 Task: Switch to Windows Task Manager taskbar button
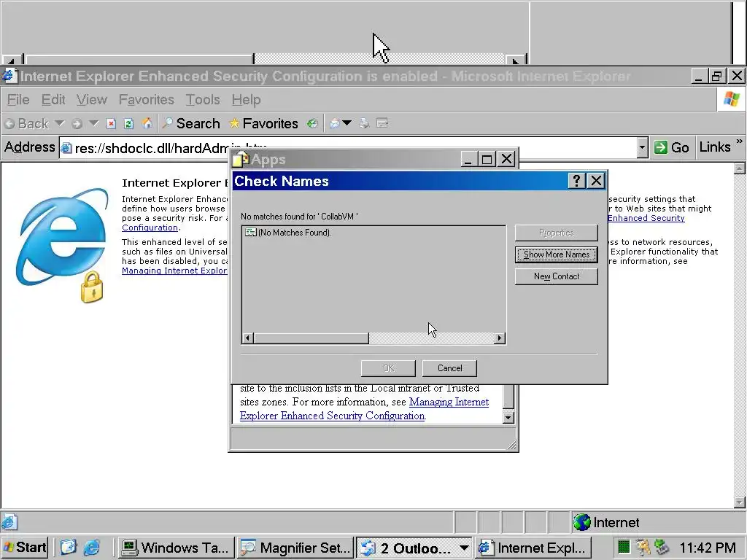click(176, 548)
